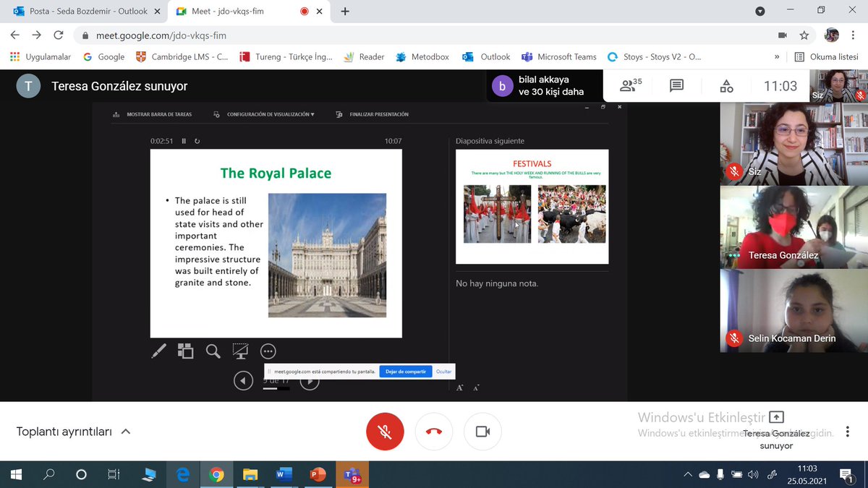Switch to the Outlook mail tab
868x488 pixels.
(x=80, y=12)
